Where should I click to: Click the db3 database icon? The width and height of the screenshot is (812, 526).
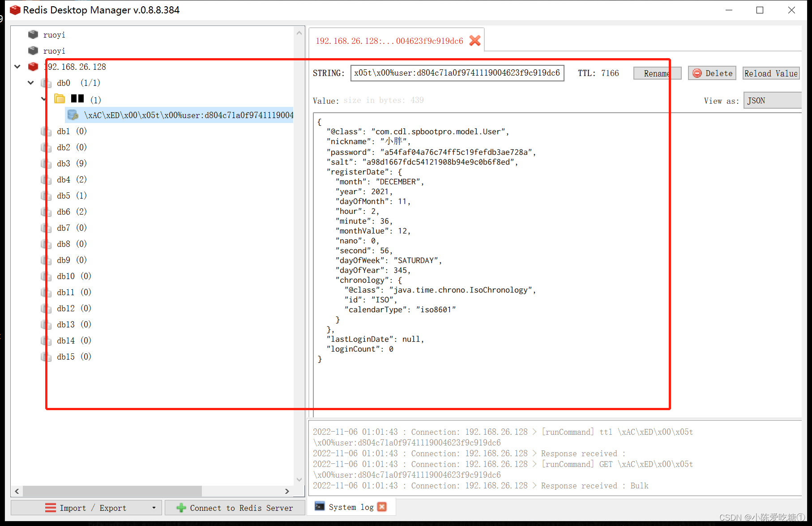(x=46, y=163)
